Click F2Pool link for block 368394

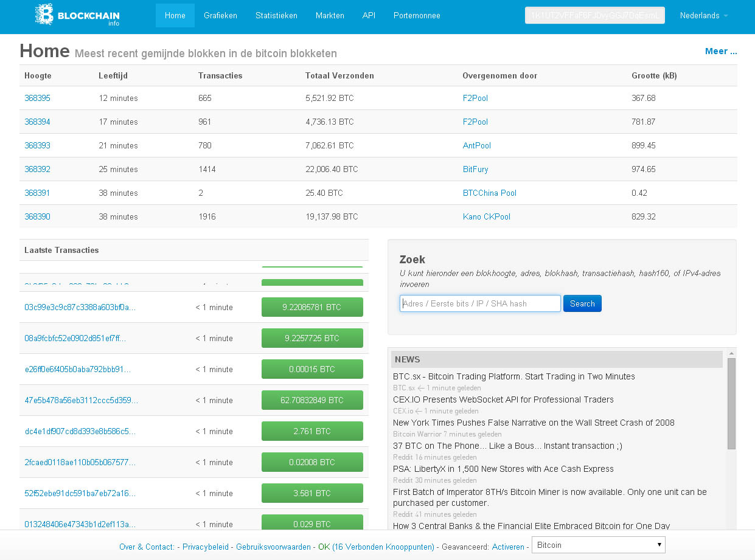click(475, 122)
